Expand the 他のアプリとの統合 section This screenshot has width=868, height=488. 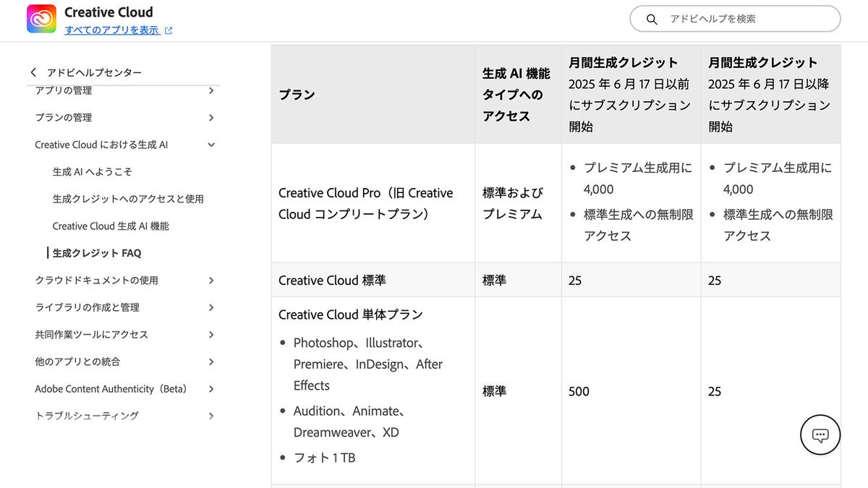pyautogui.click(x=210, y=361)
